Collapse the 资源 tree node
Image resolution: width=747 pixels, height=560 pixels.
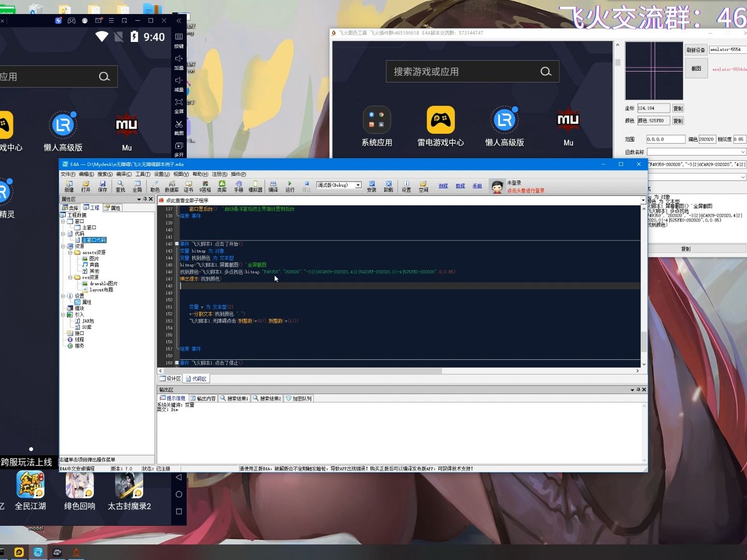pyautogui.click(x=63, y=246)
